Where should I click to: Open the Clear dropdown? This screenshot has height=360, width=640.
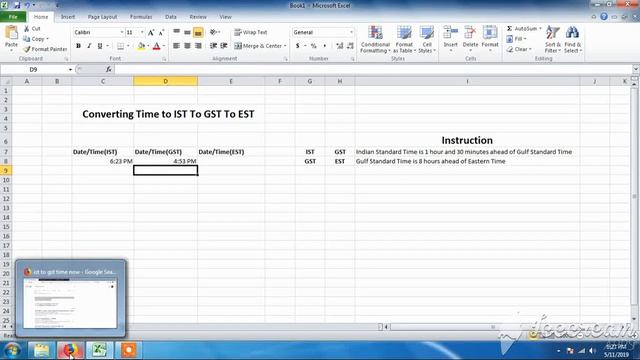coord(519,49)
